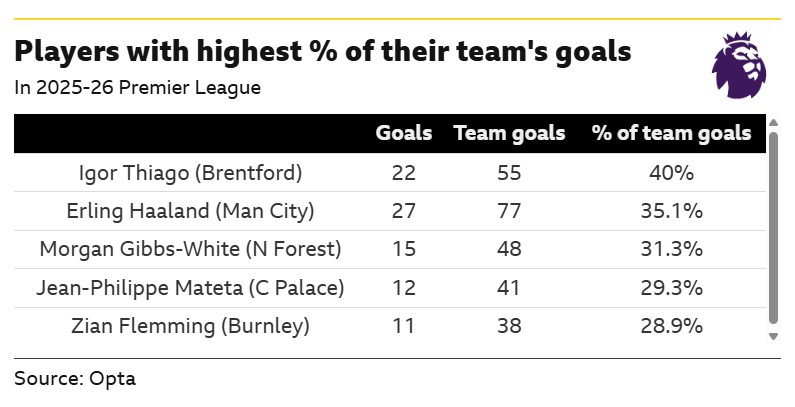Select the Erling Haaland (Man City) row
This screenshot has height=407, width=795.
(x=389, y=211)
